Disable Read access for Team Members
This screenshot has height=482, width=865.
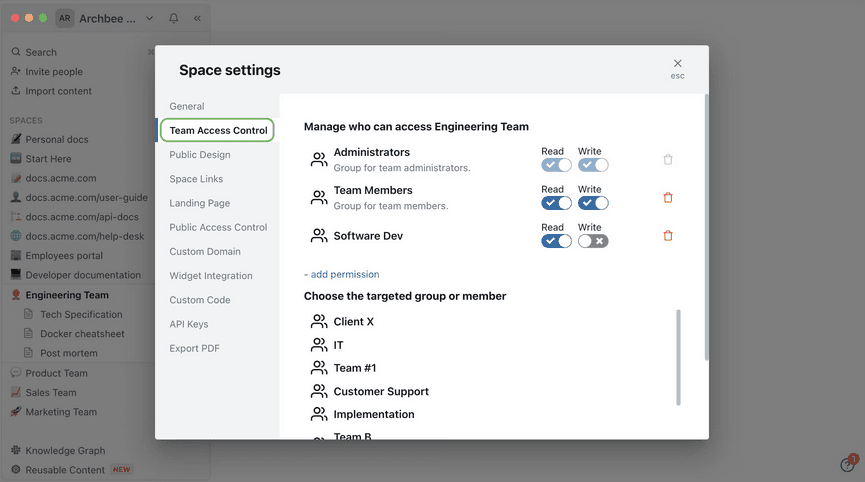(556, 203)
